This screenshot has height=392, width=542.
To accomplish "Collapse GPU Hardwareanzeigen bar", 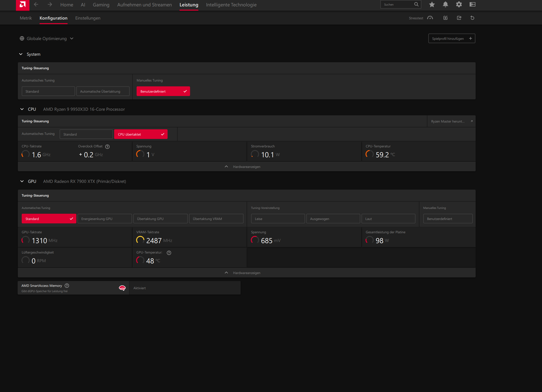I will 247,273.
